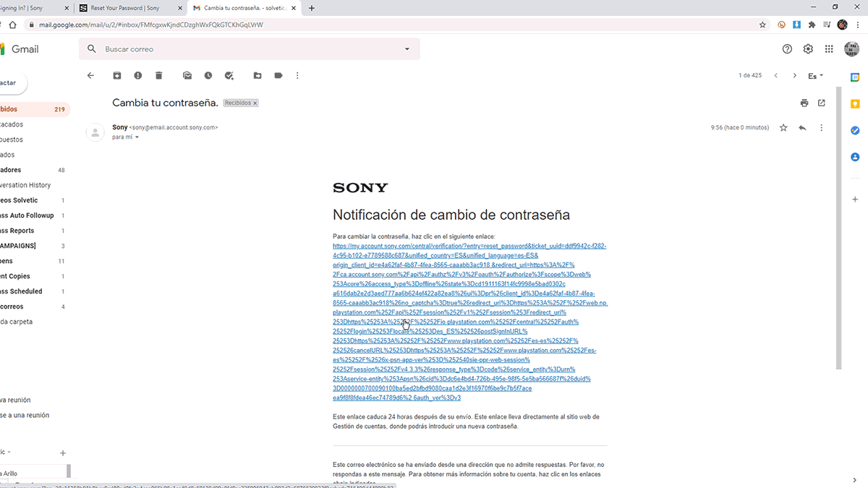Viewport: 868px width, 488px height.
Task: Archive this email
Action: point(117,75)
